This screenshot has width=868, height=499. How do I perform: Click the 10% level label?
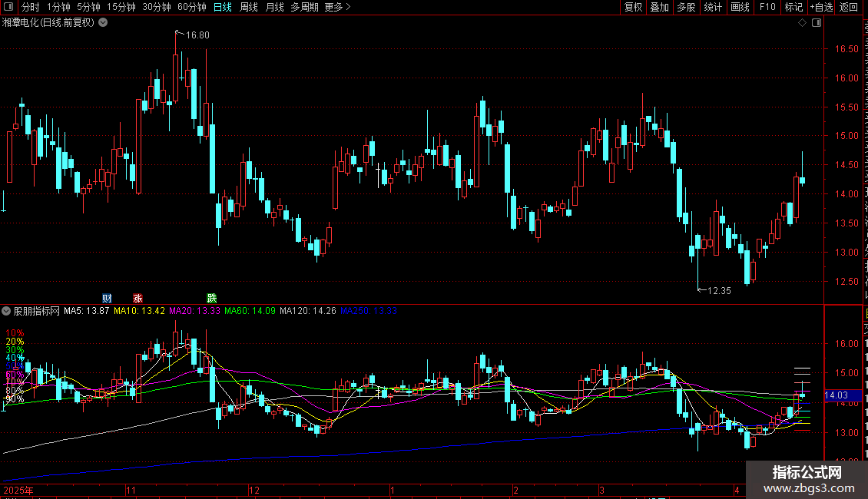[x=15, y=333]
